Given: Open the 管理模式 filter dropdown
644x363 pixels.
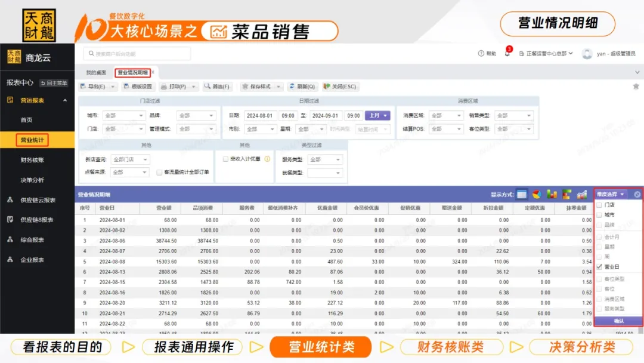Looking at the screenshot, I should click(196, 129).
